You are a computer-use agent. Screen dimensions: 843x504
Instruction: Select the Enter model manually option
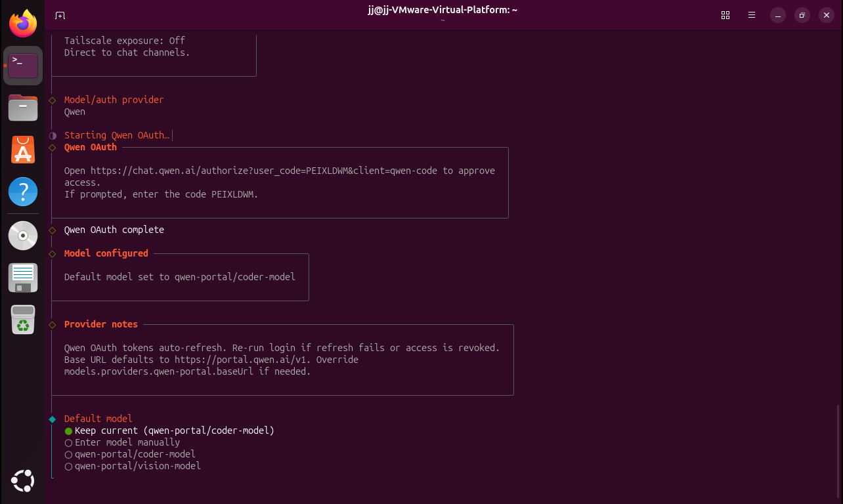[x=127, y=442]
